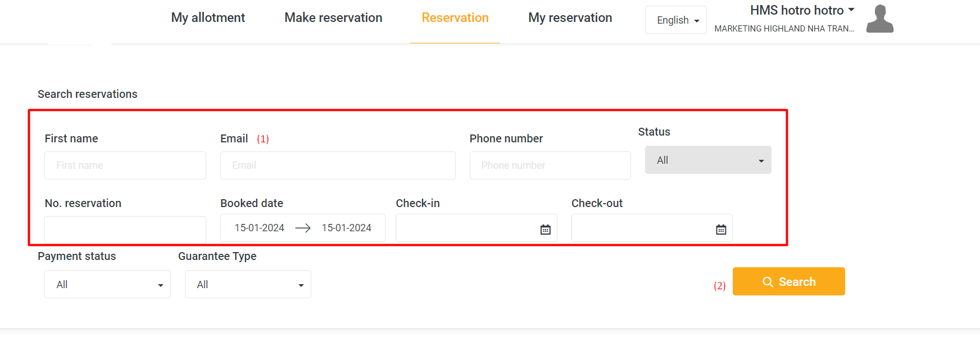Open the English language selector

(676, 20)
